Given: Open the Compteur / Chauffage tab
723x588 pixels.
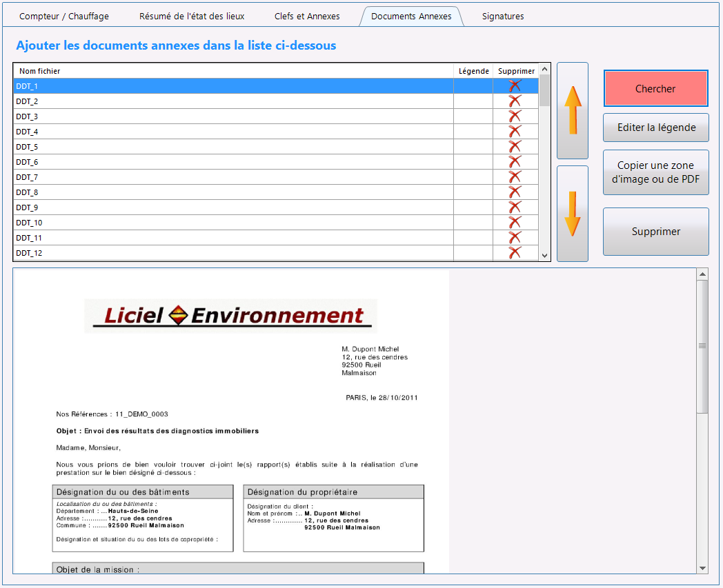Looking at the screenshot, I should [x=64, y=16].
